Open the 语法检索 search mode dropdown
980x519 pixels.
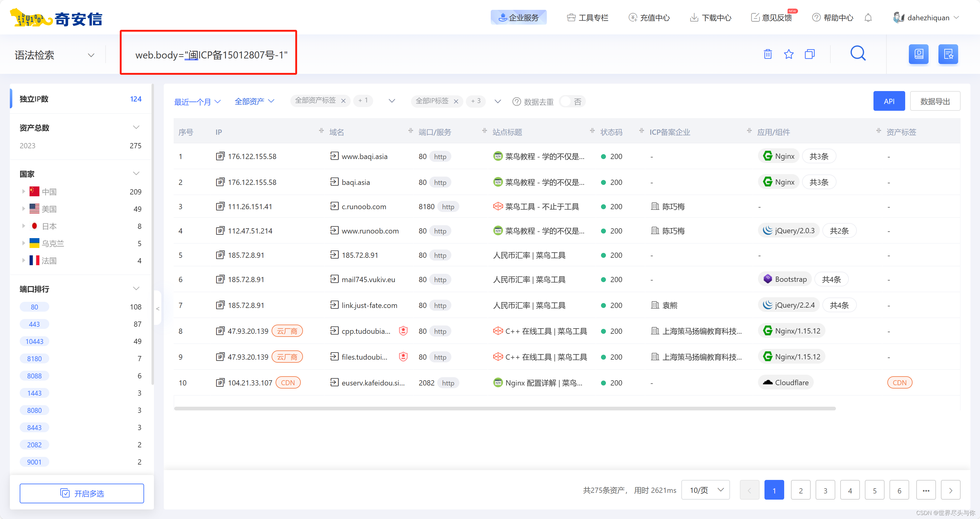point(55,55)
